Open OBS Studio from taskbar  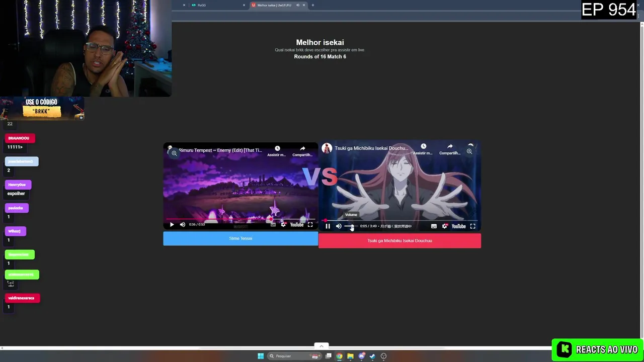[x=383, y=356]
